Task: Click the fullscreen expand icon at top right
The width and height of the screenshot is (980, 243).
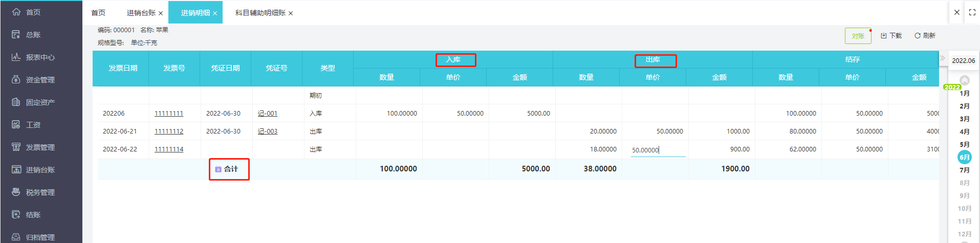Action: (x=972, y=12)
